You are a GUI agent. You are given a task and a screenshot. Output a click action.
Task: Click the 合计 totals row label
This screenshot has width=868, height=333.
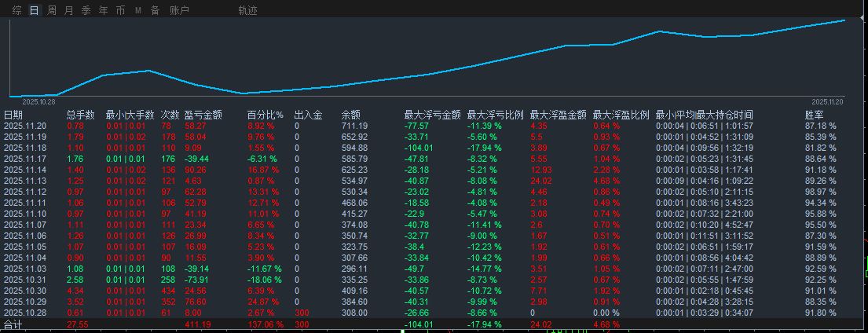tap(13, 324)
